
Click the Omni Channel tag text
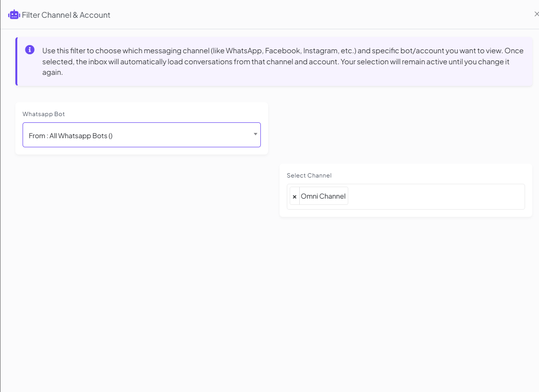(323, 196)
